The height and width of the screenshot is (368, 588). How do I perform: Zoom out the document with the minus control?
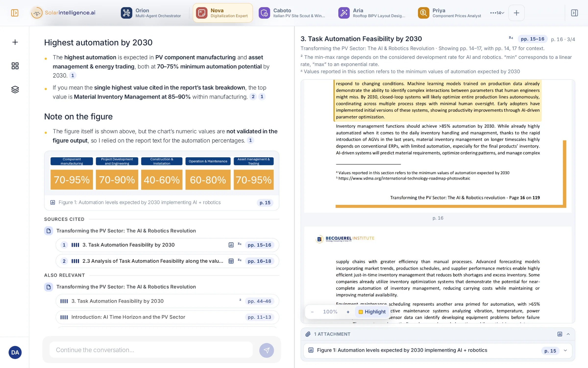[312, 312]
